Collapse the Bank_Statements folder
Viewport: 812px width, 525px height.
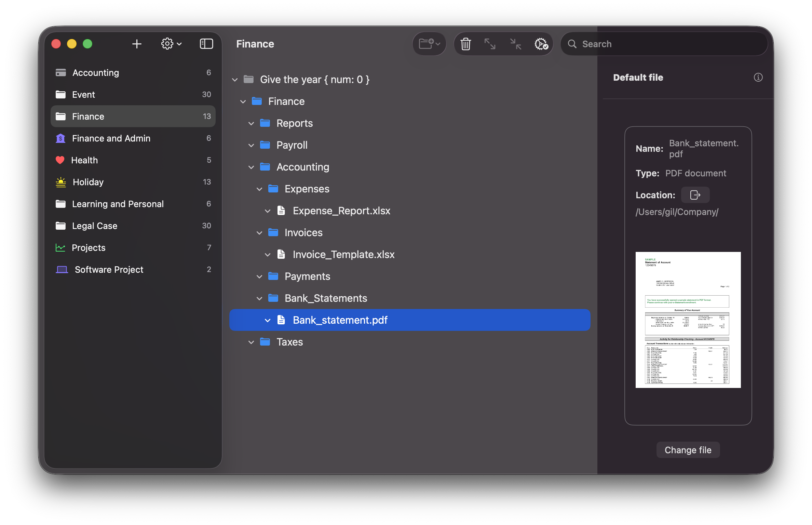(260, 298)
